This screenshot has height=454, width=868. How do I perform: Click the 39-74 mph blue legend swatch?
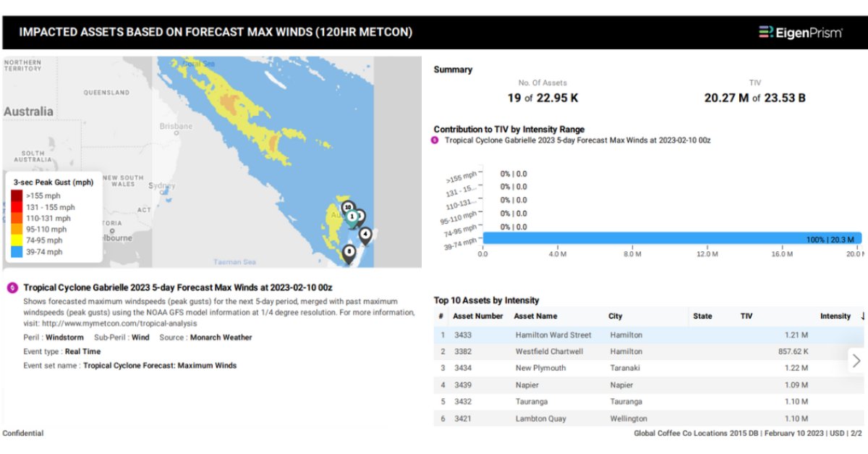(17, 252)
